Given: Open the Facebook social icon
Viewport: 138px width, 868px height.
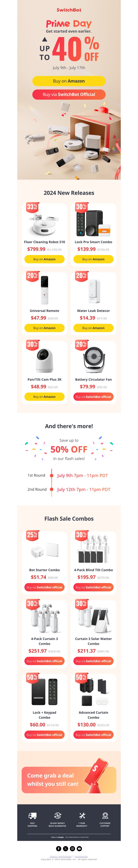Looking at the screenshot, I should coord(59,849).
